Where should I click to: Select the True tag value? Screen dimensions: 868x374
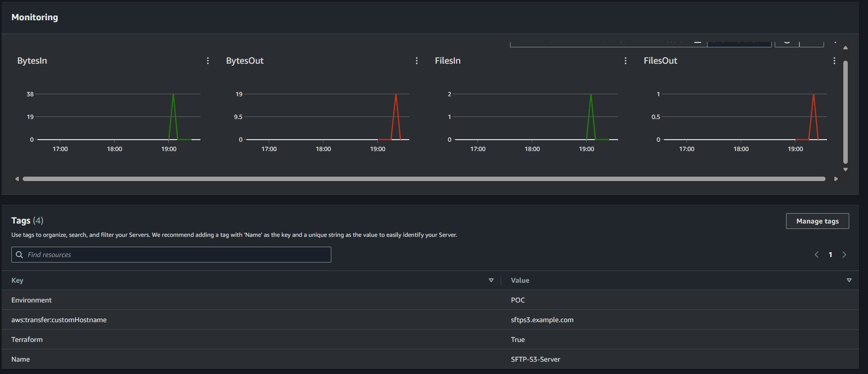tap(518, 339)
